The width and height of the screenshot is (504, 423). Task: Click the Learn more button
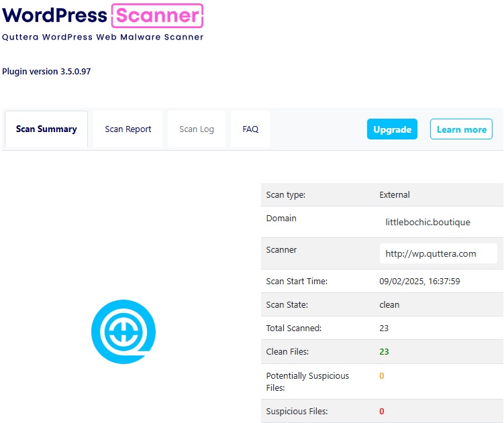point(461,129)
